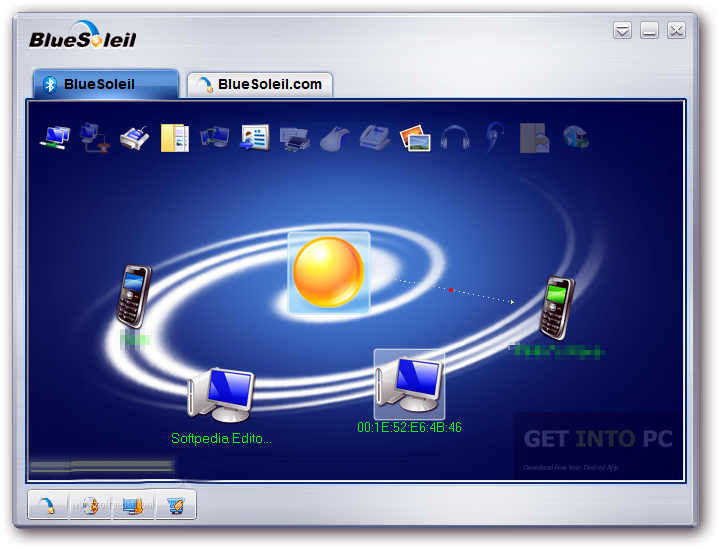Select the phone with green screen

tap(557, 308)
